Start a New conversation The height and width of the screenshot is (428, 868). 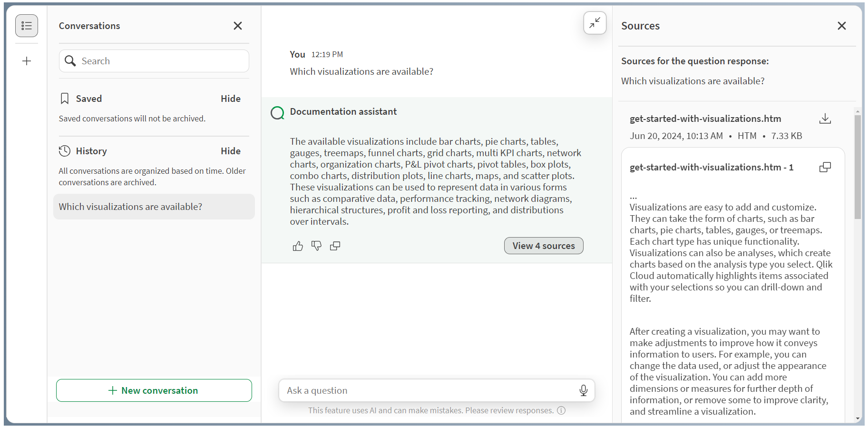pos(154,390)
